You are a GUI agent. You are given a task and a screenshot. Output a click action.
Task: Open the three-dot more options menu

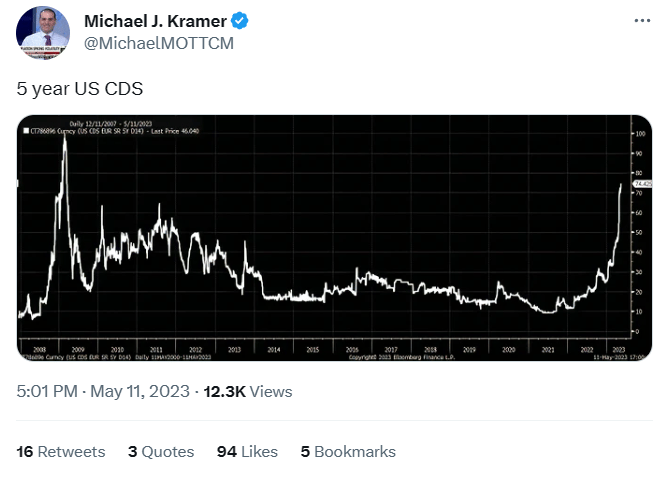click(x=642, y=20)
